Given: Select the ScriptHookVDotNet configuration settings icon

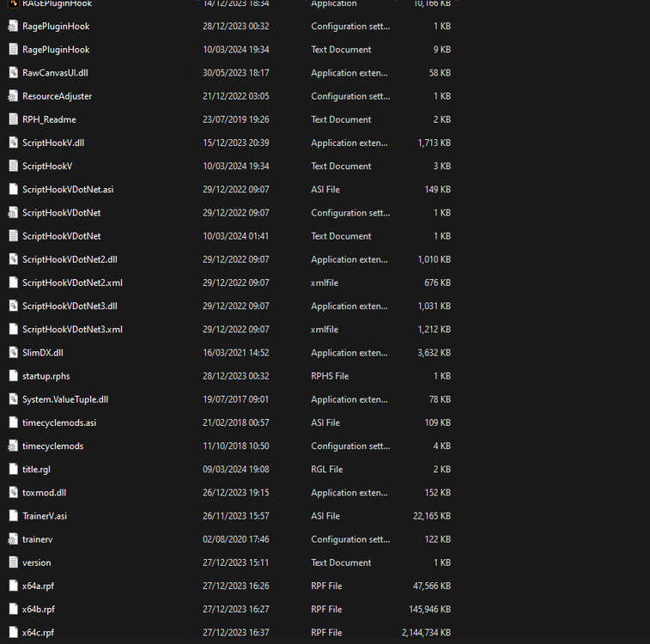Looking at the screenshot, I should click(13, 213).
